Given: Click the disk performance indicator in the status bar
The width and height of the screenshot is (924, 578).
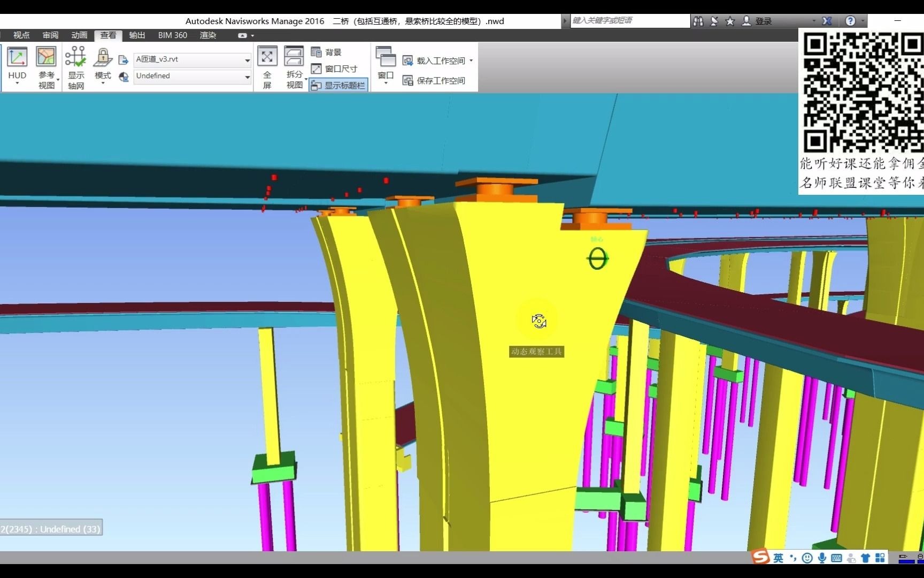Looking at the screenshot, I should pos(921,558).
